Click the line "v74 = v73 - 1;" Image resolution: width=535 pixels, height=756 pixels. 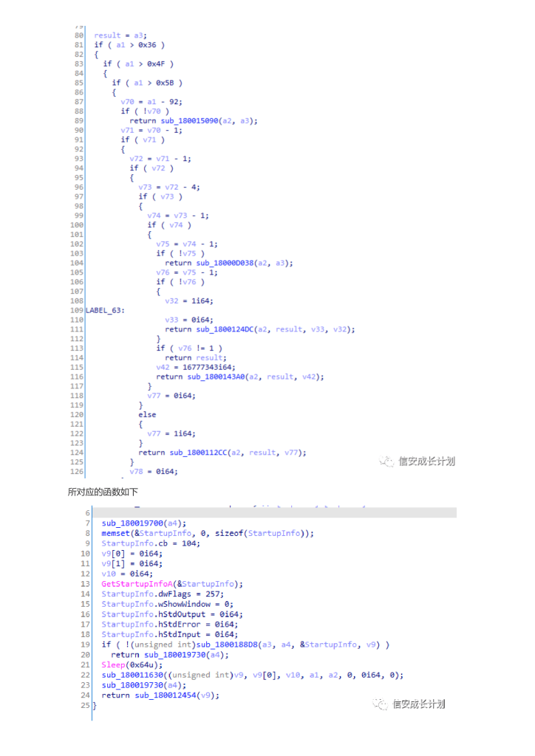coord(178,216)
